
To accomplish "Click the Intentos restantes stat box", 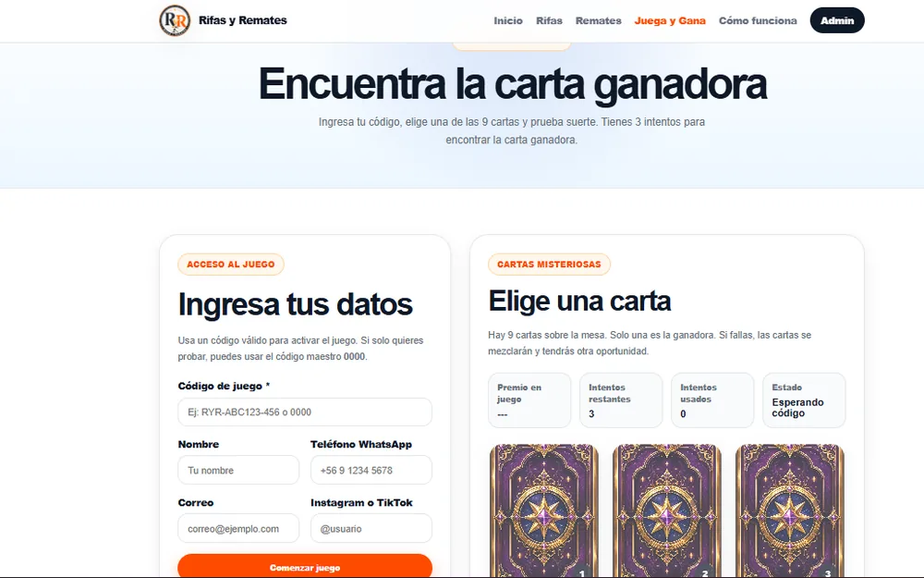I will tap(621, 400).
